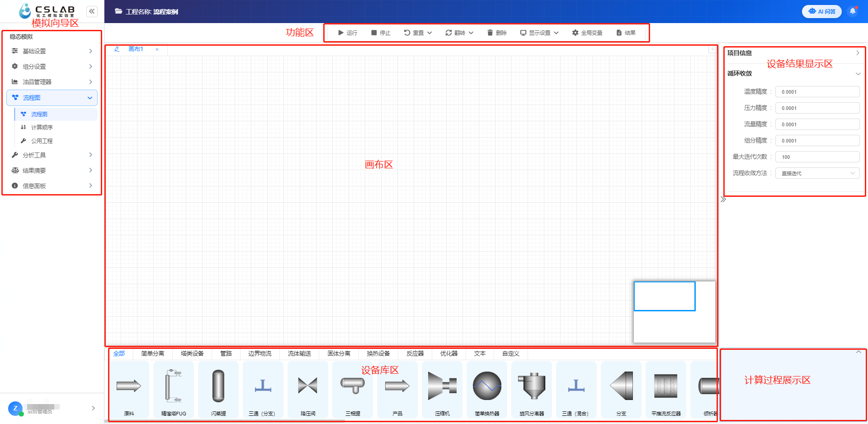Collapse the 流程图 sidebar group
Screen dimensions: 868x424
[x=52, y=98]
